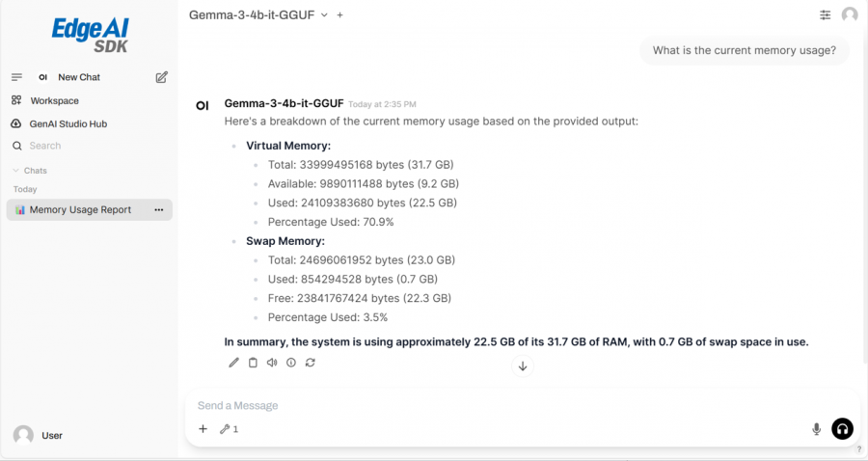Click the new chat compose icon
The height and width of the screenshot is (461, 868).
[162, 77]
